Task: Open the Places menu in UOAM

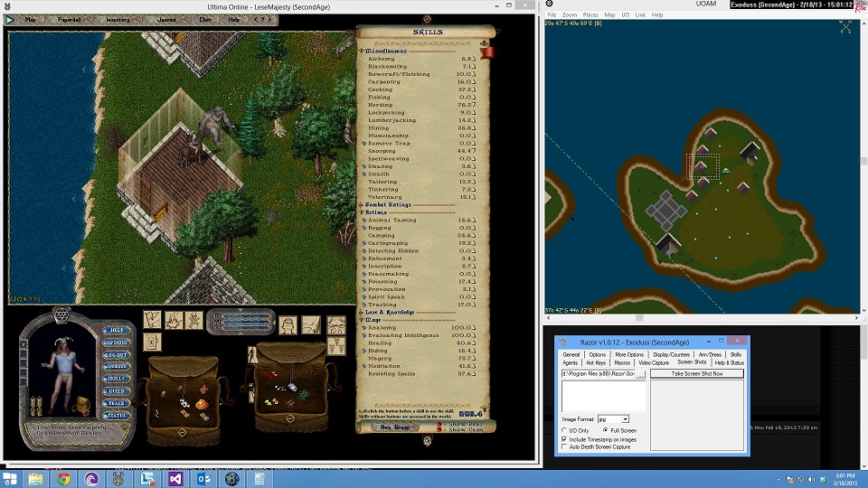Action: click(x=590, y=15)
